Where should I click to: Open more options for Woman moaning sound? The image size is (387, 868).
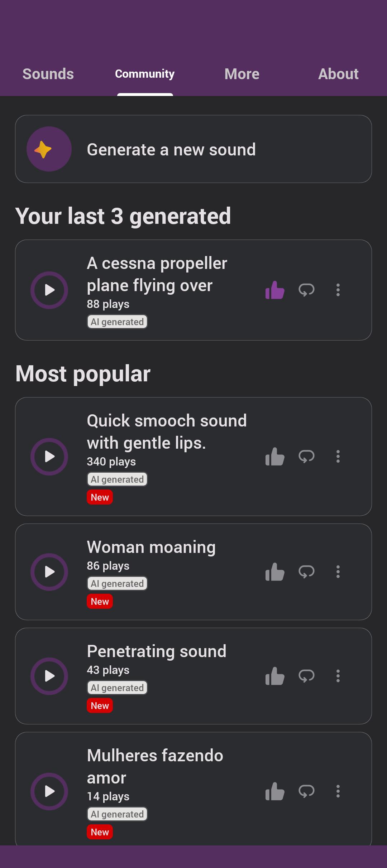[x=338, y=572]
